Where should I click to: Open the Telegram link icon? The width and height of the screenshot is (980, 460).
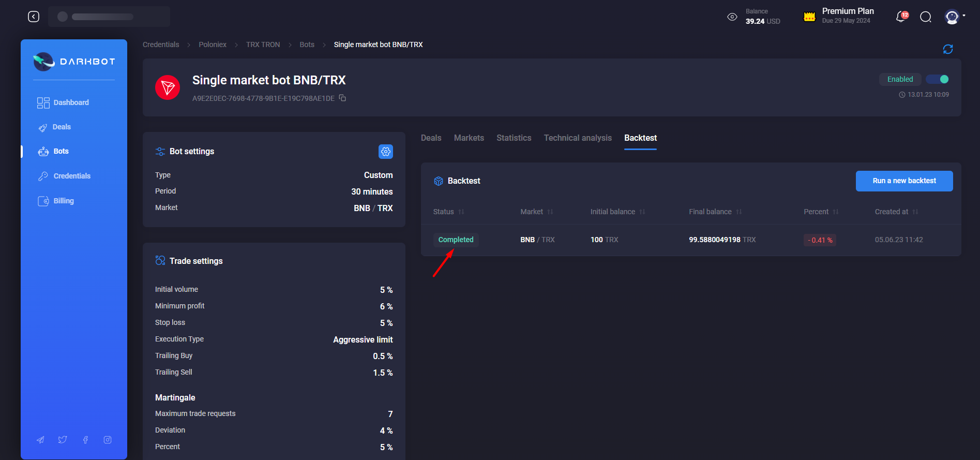click(40, 440)
